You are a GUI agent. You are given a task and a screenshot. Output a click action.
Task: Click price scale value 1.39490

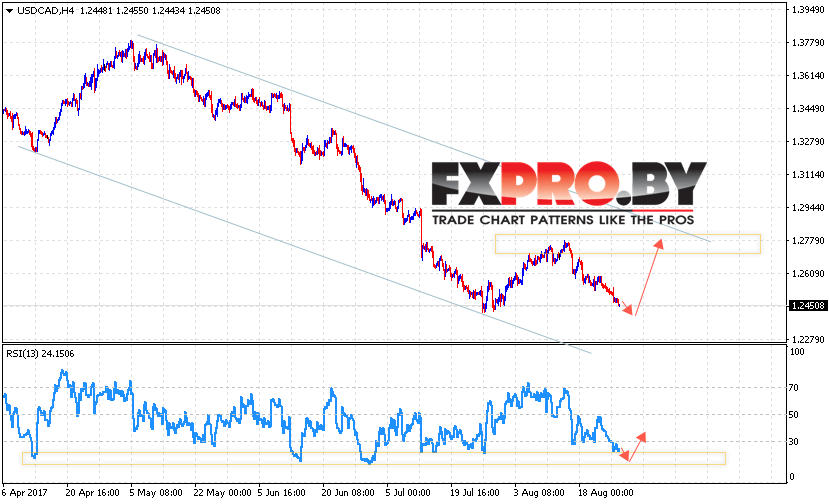[808, 10]
